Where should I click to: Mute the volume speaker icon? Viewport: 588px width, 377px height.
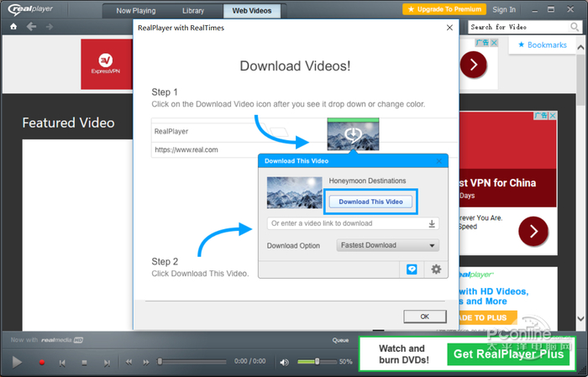point(284,362)
